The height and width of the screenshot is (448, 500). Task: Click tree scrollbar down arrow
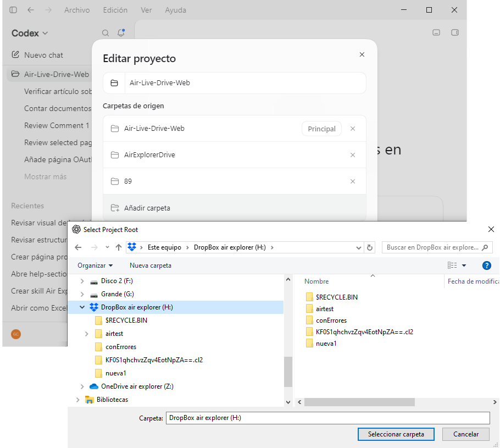(288, 402)
